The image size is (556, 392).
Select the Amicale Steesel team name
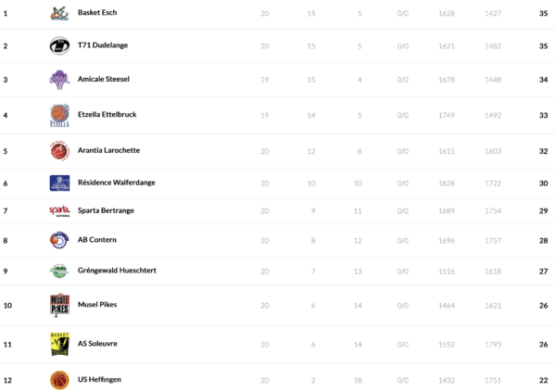pyautogui.click(x=104, y=80)
